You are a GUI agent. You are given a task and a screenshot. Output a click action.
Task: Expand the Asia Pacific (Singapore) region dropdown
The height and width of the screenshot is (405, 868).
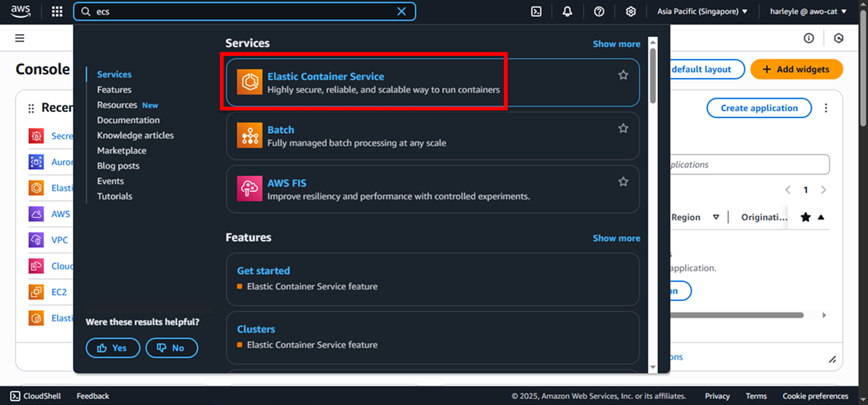[x=702, y=11]
